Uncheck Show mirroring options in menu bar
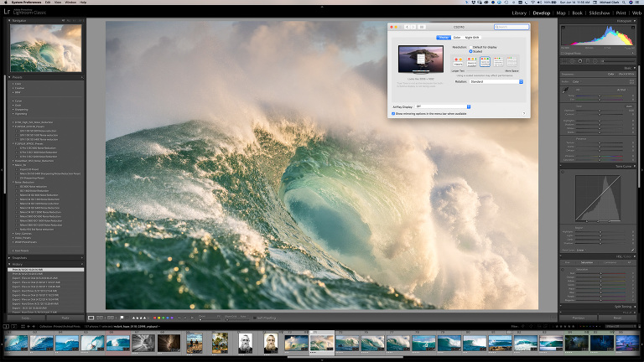Screen dimensions: 644x362 pyautogui.click(x=393, y=114)
